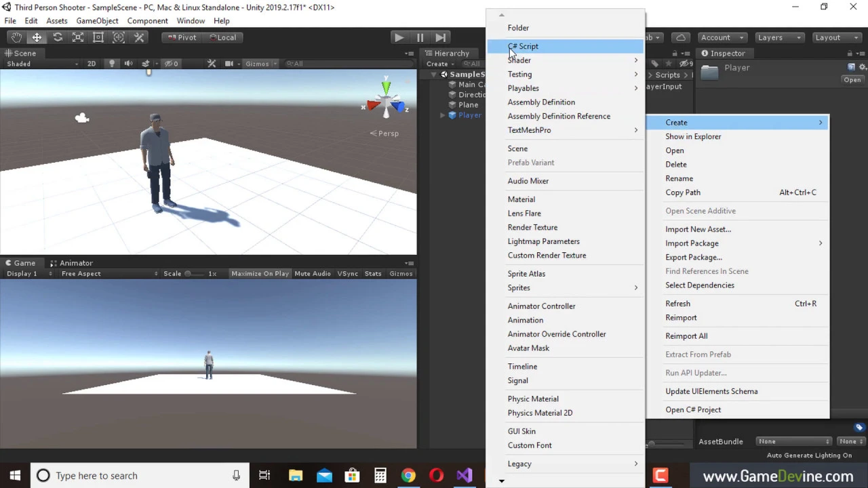
Task: Toggle scene effects (skybox) icon
Action: coord(146,64)
